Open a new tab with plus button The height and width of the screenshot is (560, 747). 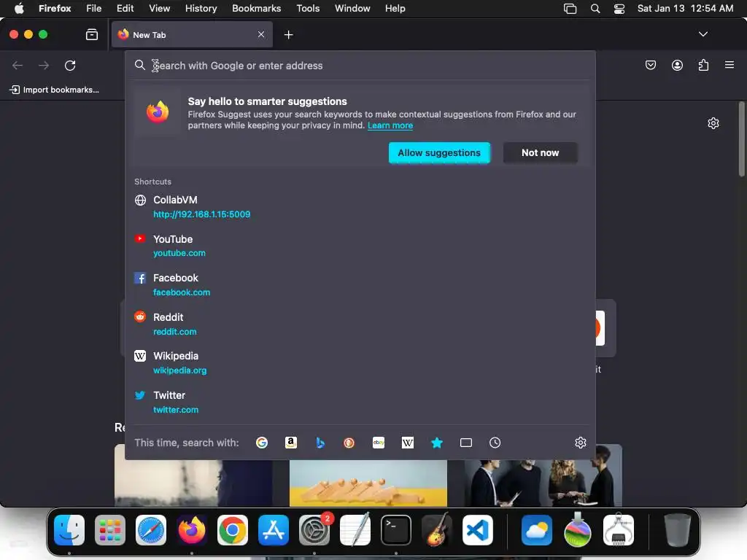pos(288,35)
